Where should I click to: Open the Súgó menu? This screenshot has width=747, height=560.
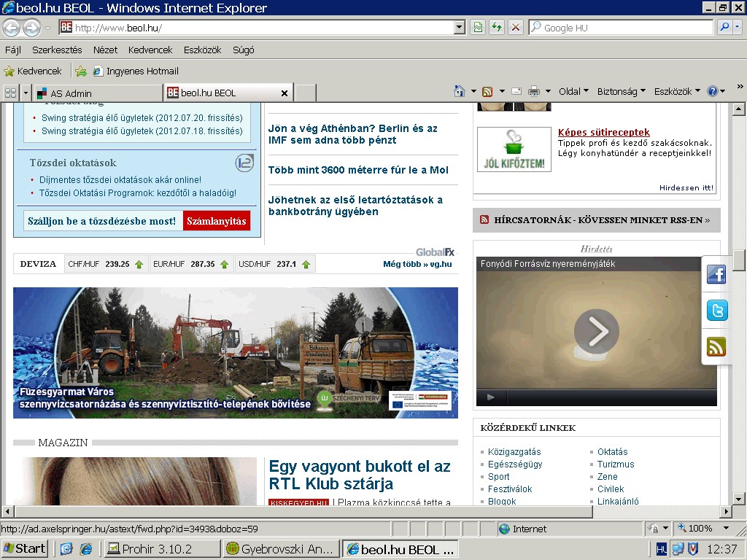244,50
